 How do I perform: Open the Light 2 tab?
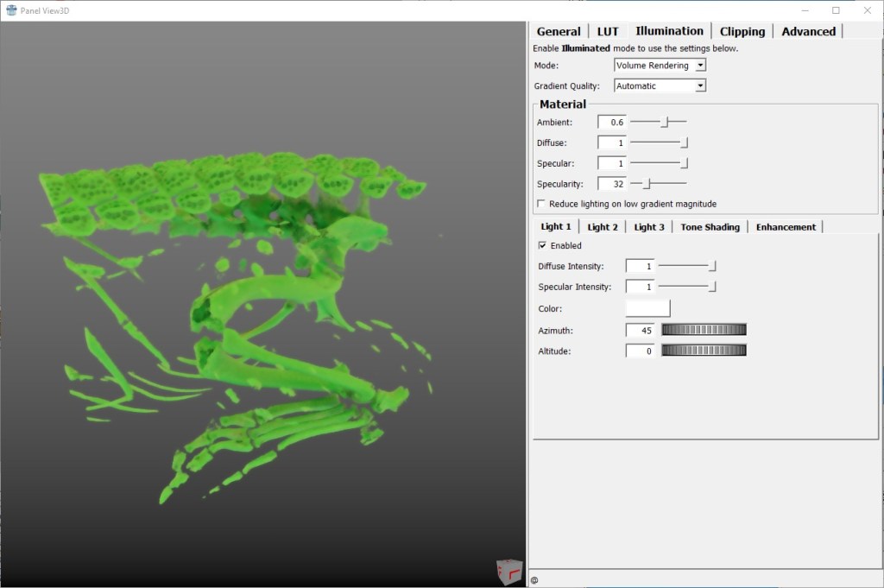(x=603, y=227)
